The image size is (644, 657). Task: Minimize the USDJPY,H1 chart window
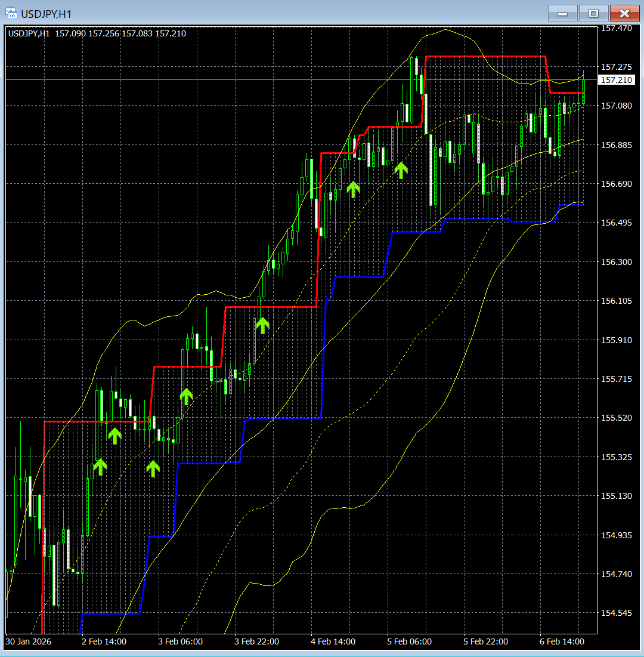[x=562, y=13]
